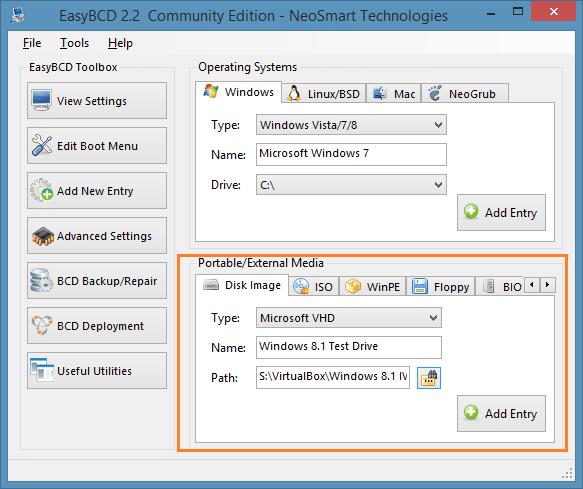Viewport: 583px width, 489px height.
Task: Add Entry for the portable disk image
Action: [501, 414]
